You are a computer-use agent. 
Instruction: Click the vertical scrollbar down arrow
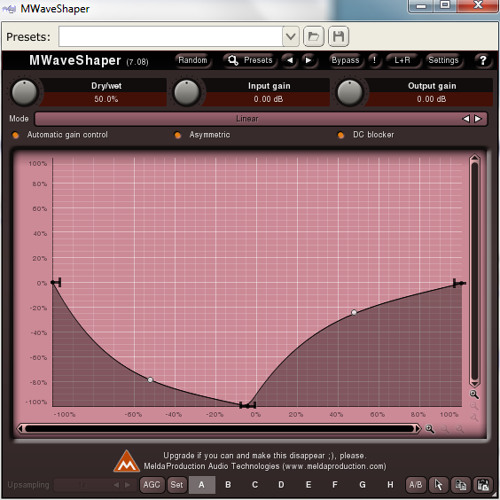pos(475,383)
